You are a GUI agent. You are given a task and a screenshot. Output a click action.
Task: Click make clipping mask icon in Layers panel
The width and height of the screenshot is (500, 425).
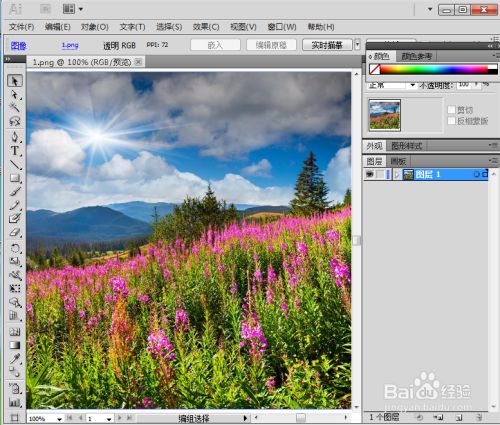click(x=419, y=417)
